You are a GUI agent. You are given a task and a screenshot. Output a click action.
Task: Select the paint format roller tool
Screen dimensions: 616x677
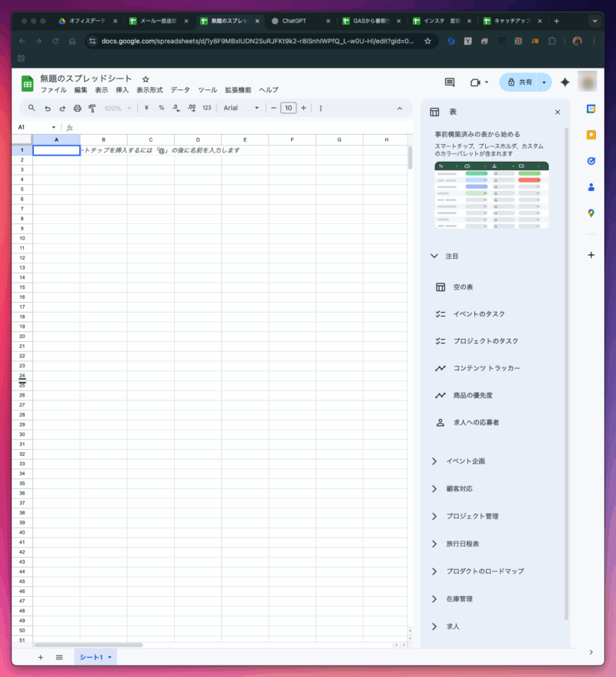tap(92, 109)
